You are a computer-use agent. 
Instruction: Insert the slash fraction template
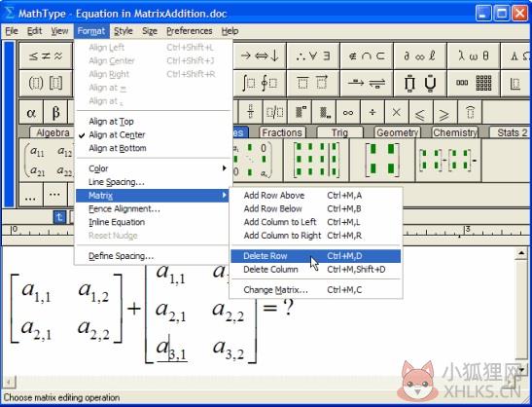275,112
